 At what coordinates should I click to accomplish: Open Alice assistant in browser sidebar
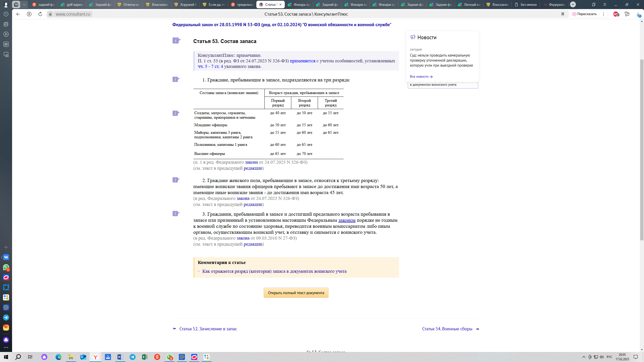[6, 340]
